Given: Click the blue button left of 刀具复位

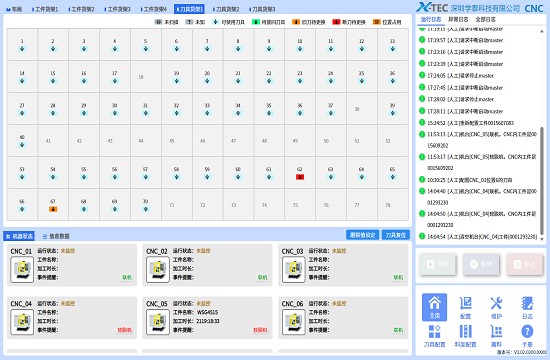Looking at the screenshot, I should pyautogui.click(x=362, y=235).
